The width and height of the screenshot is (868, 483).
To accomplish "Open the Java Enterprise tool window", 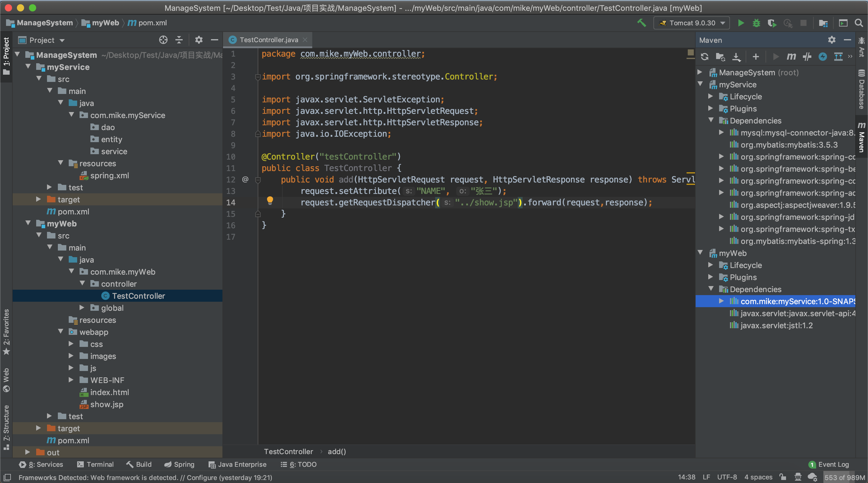I will click(237, 464).
